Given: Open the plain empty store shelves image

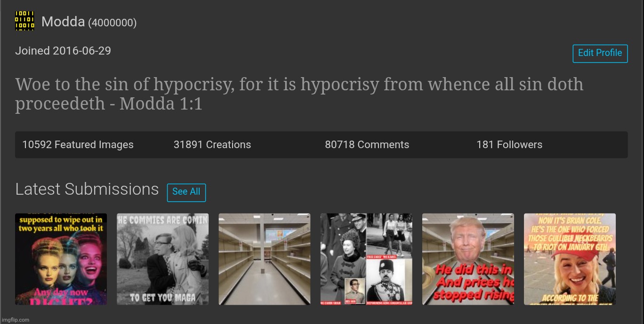Looking at the screenshot, I should 264,259.
